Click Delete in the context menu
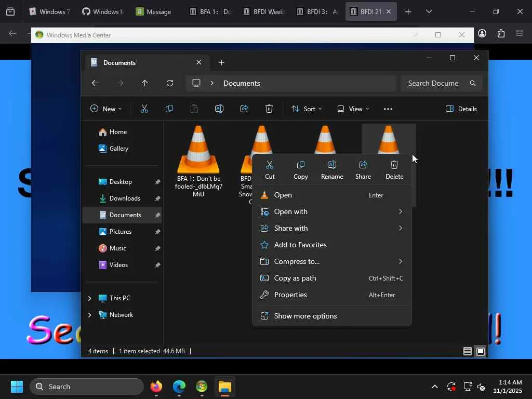Viewport: 532px width, 399px height. pyautogui.click(x=394, y=170)
